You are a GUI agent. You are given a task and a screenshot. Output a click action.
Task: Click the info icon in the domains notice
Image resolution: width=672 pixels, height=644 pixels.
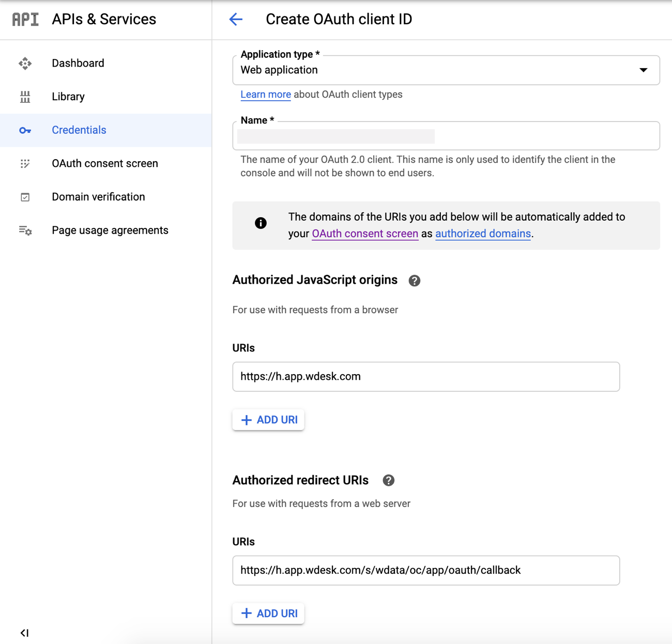coord(261,223)
